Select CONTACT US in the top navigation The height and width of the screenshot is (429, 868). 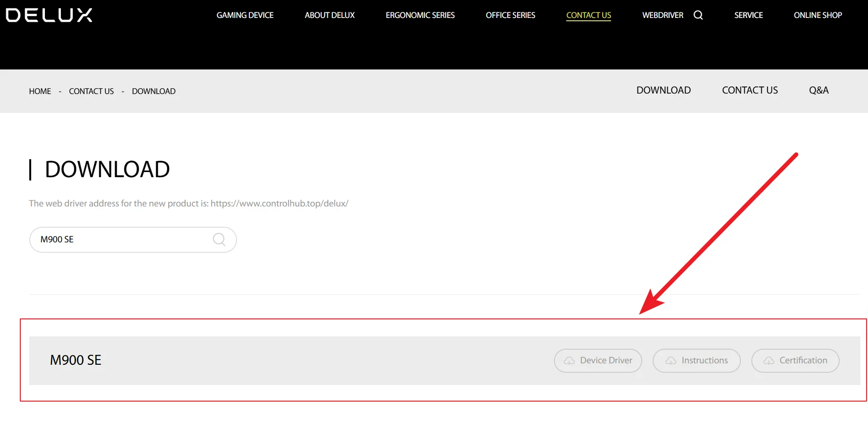588,15
